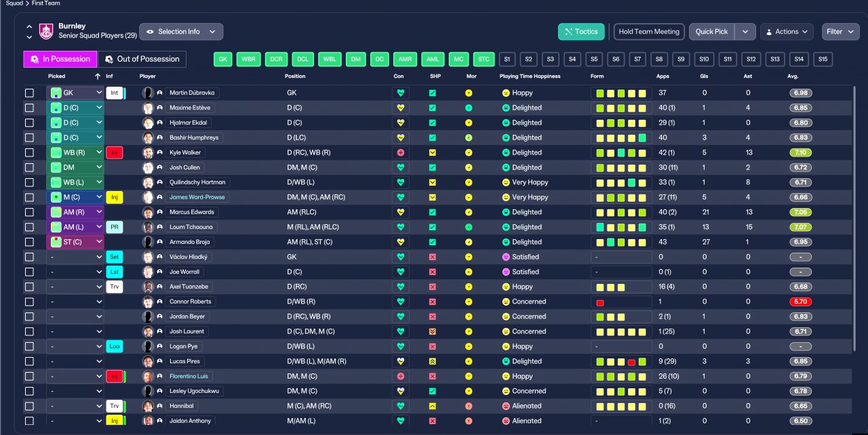The image size is (868, 435).
Task: Tick the checkbox for Lucas Pires
Action: (29, 361)
